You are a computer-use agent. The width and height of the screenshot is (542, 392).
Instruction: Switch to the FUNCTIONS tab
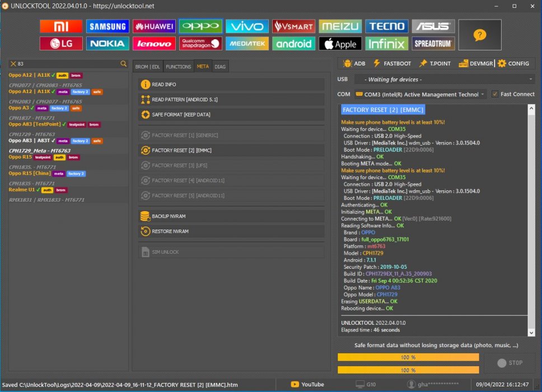pos(179,67)
